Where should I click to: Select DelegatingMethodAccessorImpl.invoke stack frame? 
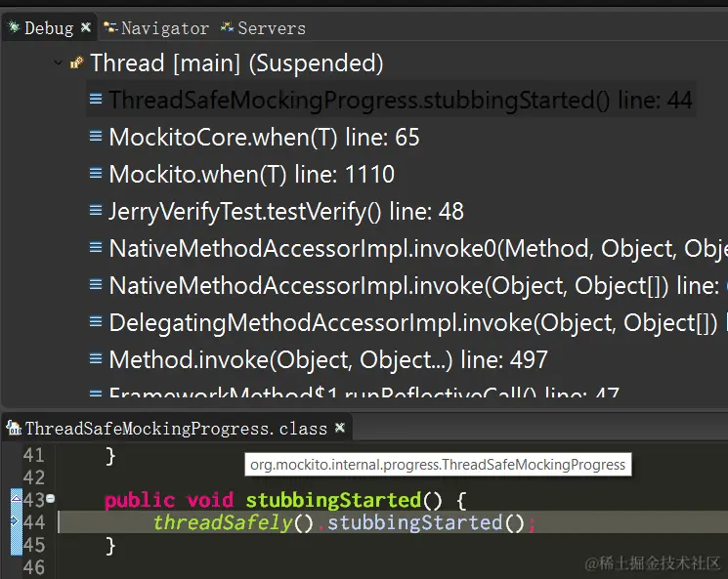coord(418,322)
